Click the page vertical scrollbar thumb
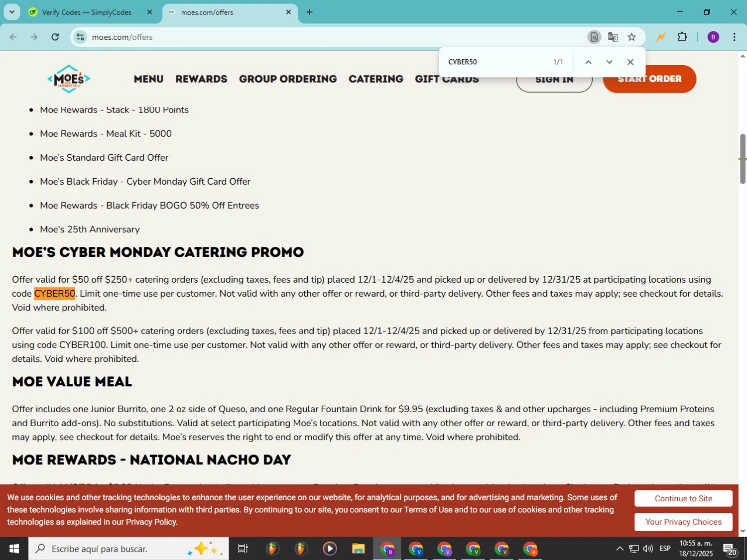Screen dimensions: 747x560 tap(743, 159)
